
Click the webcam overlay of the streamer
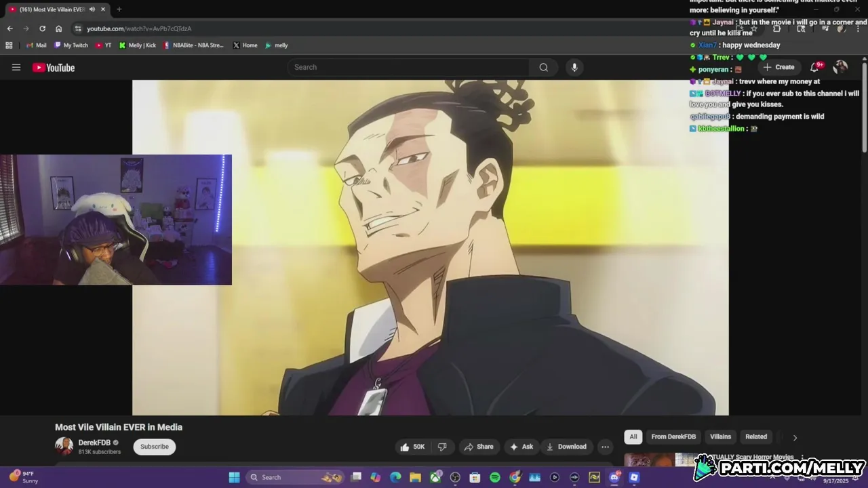(116, 220)
